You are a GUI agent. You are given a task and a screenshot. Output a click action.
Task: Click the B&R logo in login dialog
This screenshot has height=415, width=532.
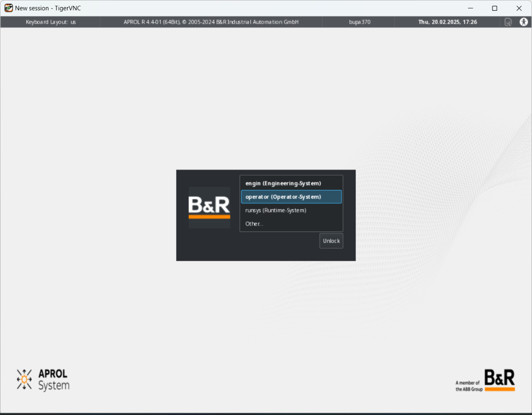pyautogui.click(x=209, y=207)
